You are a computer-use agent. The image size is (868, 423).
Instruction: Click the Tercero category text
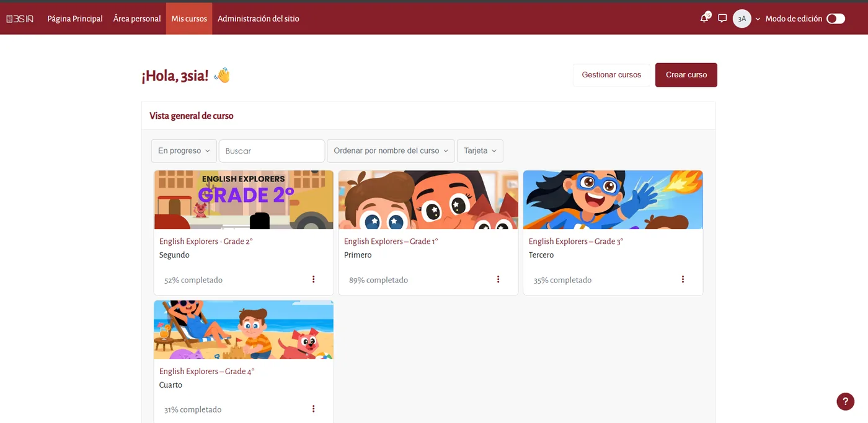[541, 255]
